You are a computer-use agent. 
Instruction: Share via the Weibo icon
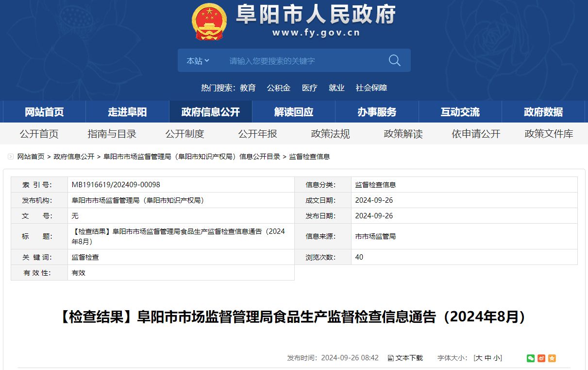click(x=541, y=358)
